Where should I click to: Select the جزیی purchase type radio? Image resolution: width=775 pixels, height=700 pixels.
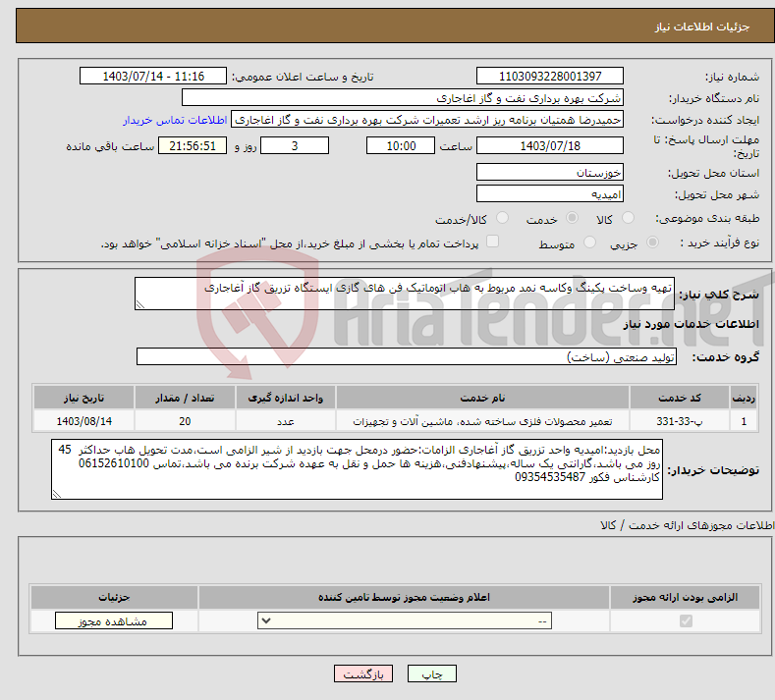coord(652,242)
